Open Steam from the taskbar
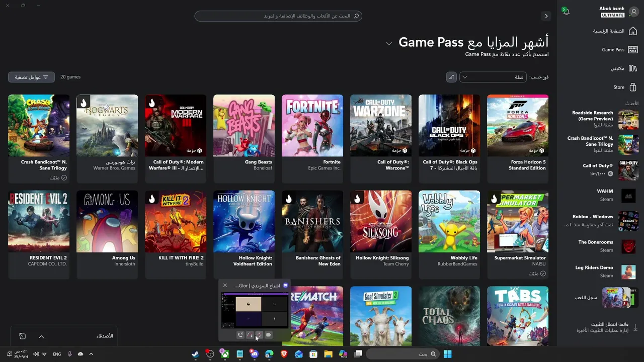644x362 pixels. [x=195, y=354]
